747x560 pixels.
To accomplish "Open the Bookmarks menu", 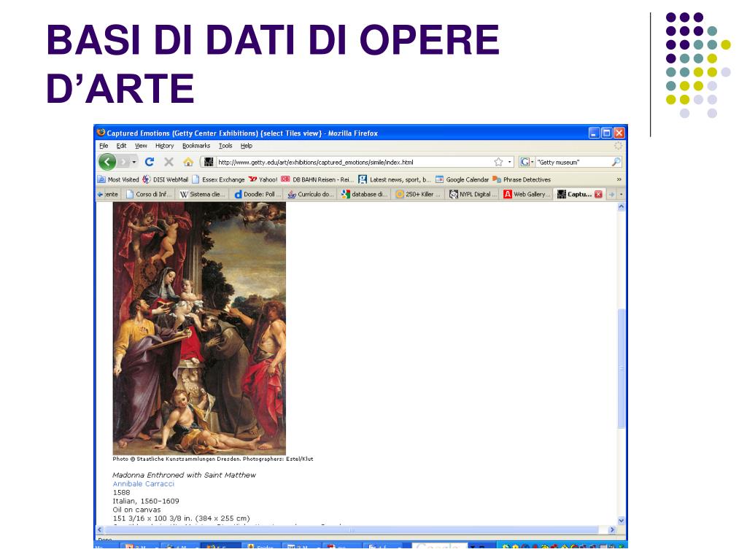I will (196, 146).
